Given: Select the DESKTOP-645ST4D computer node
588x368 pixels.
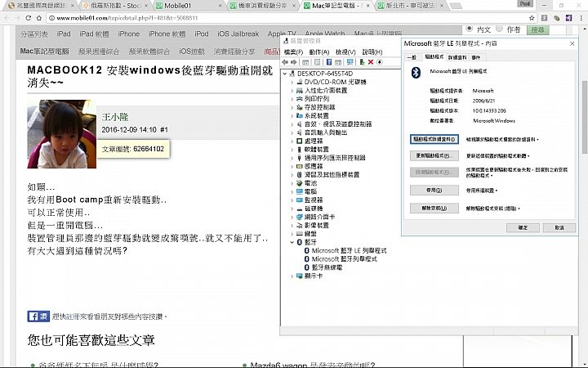Looking at the screenshot, I should (325, 74).
